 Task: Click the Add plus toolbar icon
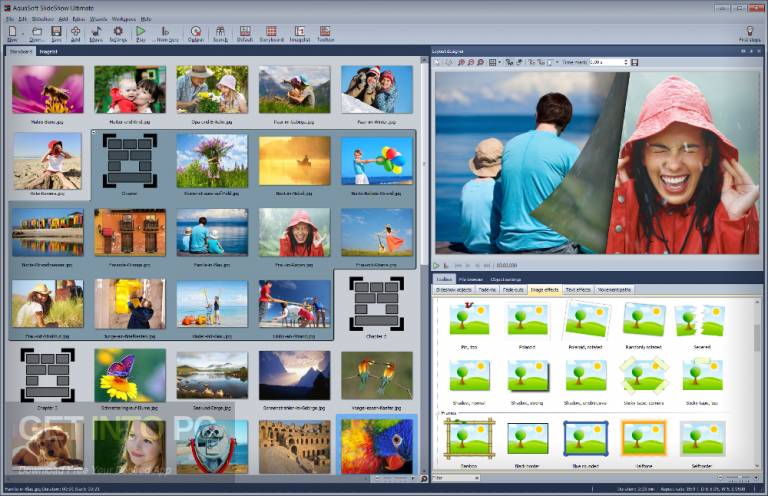[75, 32]
